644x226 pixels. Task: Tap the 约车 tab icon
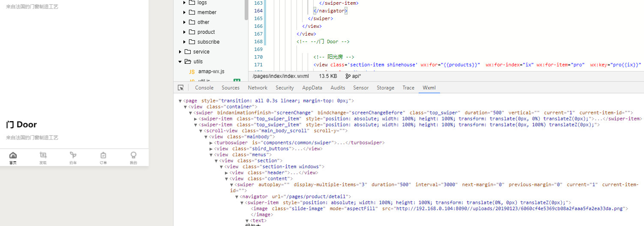(73, 155)
